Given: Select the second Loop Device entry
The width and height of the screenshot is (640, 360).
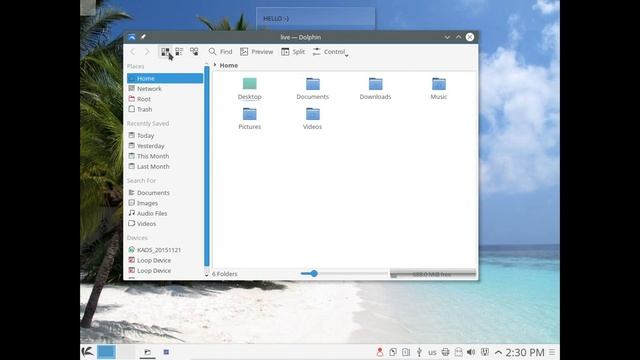Looking at the screenshot, I should point(165,271).
